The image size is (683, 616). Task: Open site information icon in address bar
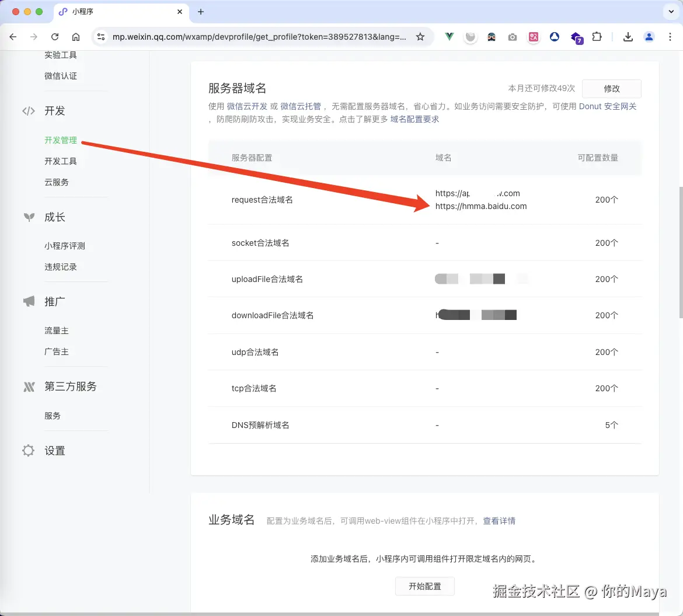click(x=101, y=37)
